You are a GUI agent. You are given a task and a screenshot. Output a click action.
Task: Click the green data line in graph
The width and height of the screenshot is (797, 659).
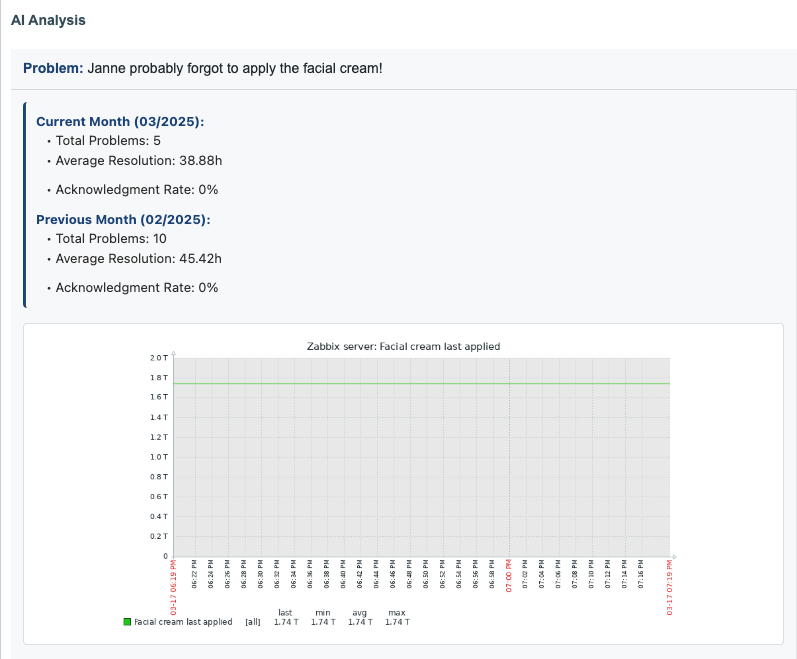click(x=420, y=383)
